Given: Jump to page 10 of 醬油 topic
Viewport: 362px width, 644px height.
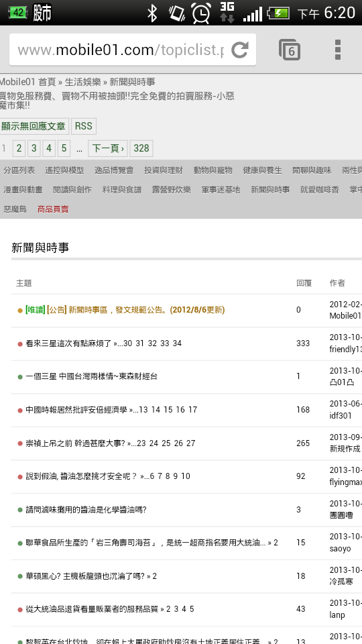Looking at the screenshot, I should point(186,476).
